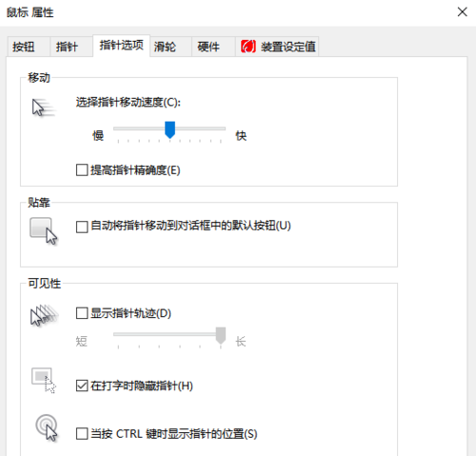Open the 装置设定值 tab
This screenshot has width=476, height=456.
[x=277, y=47]
